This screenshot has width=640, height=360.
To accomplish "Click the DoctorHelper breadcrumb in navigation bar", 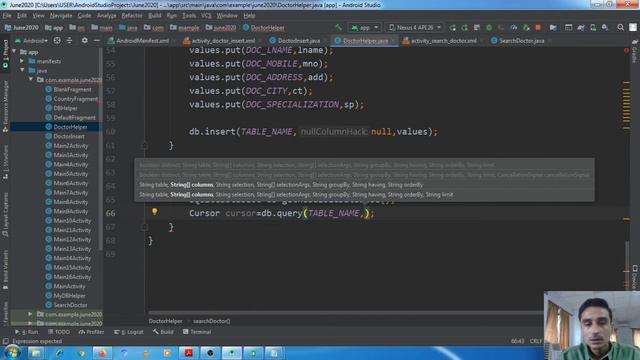I will click(264, 28).
